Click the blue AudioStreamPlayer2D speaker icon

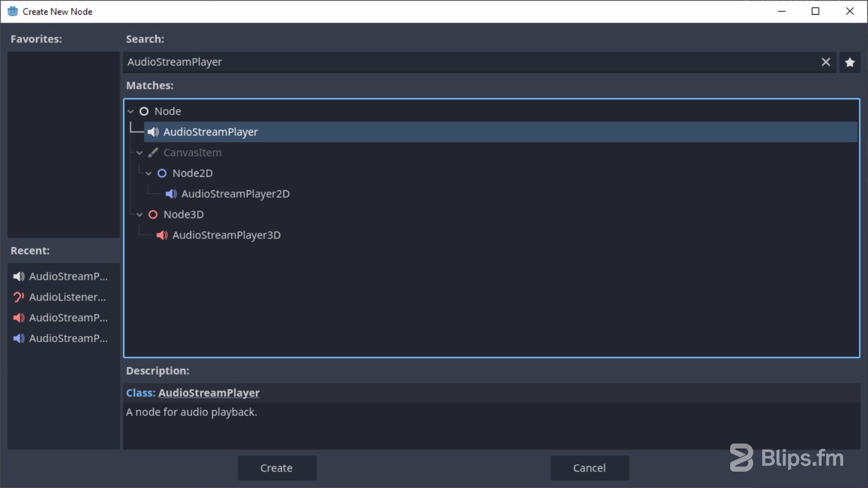pyautogui.click(x=171, y=194)
